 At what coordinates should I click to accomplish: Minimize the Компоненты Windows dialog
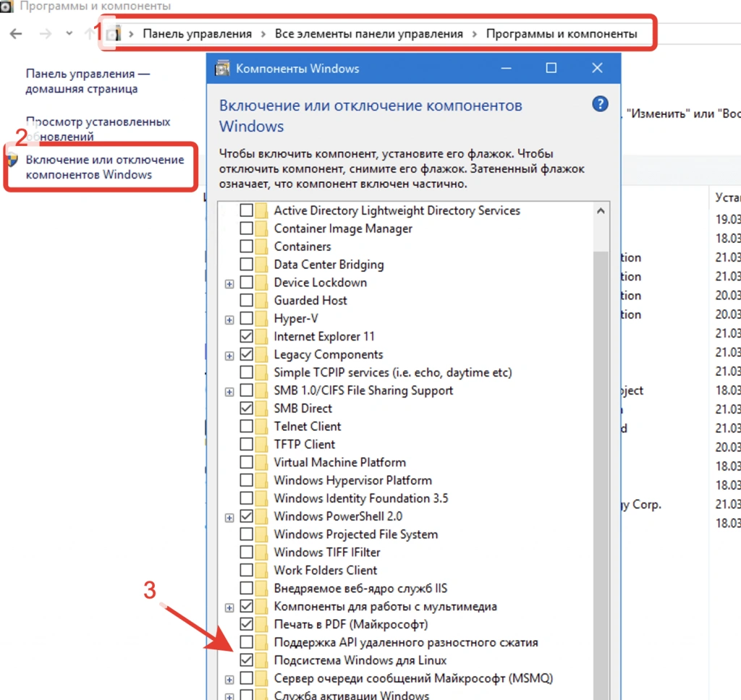506,68
